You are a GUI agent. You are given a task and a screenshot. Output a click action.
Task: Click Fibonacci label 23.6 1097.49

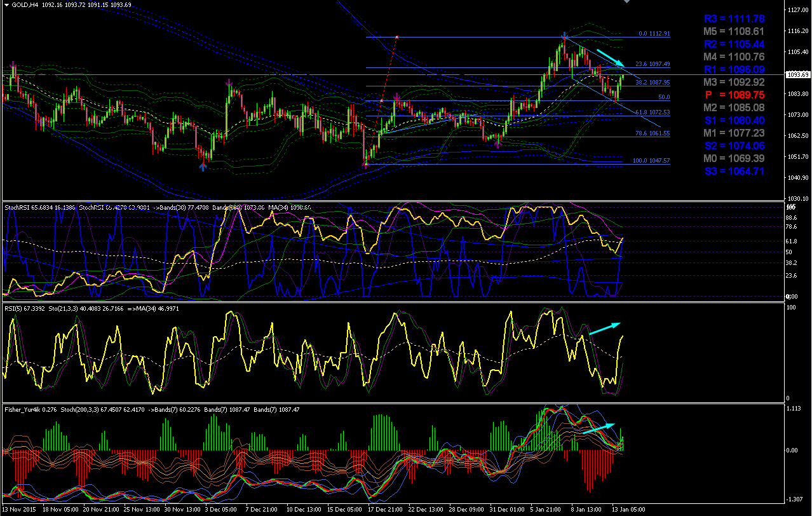653,64
